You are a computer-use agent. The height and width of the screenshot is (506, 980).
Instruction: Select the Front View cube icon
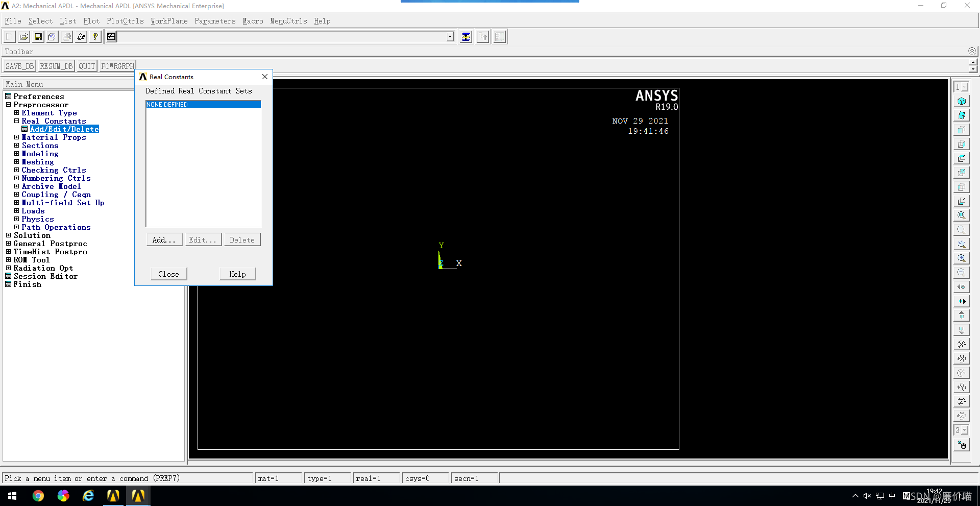click(962, 130)
